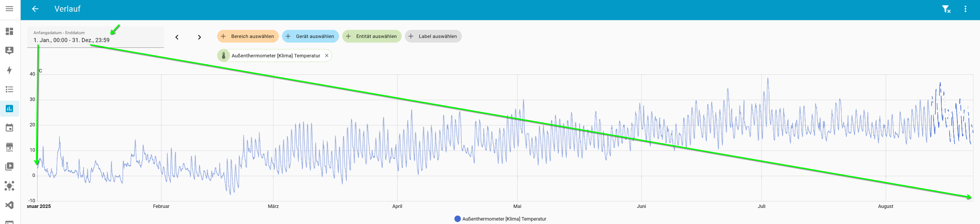The width and height of the screenshot is (980, 224).
Task: Open the Calendar panel in sidebar
Action: click(10, 128)
